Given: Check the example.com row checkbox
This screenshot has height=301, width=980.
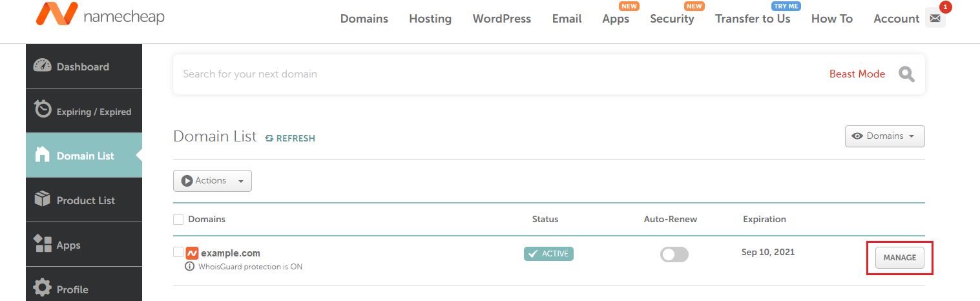Looking at the screenshot, I should tap(178, 253).
